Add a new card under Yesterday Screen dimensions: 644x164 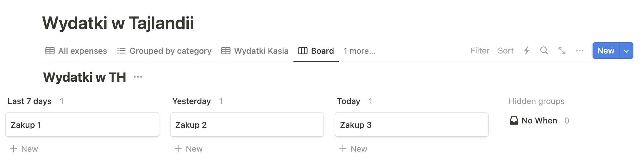[x=189, y=149]
